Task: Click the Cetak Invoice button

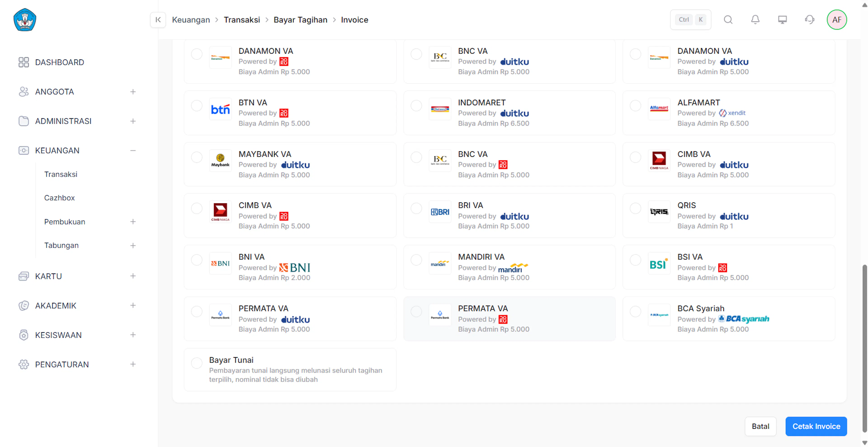Action: (816, 426)
